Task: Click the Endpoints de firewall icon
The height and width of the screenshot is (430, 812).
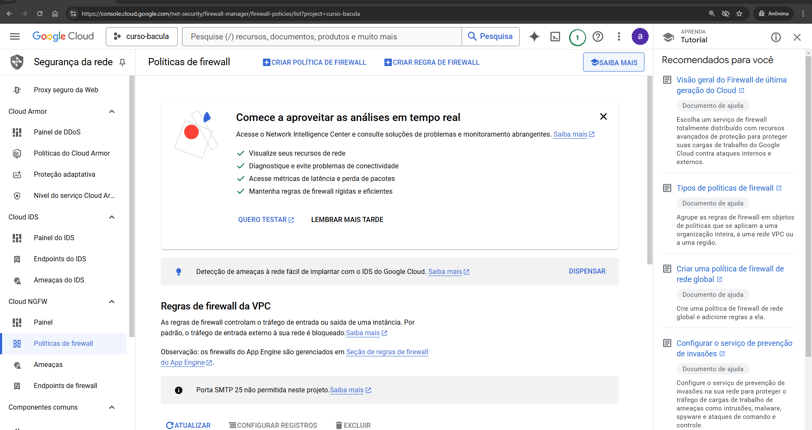Action: click(17, 386)
